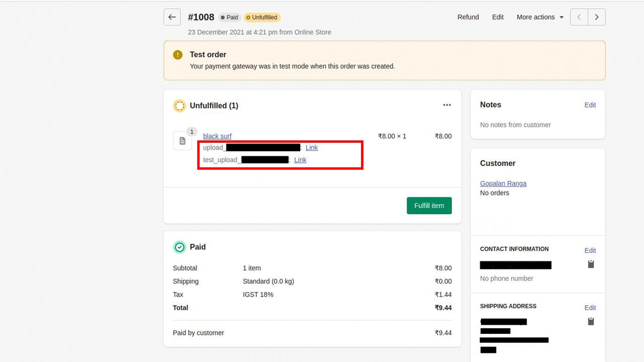Edit the Shipping Address section
The image size is (644, 362).
[590, 308]
